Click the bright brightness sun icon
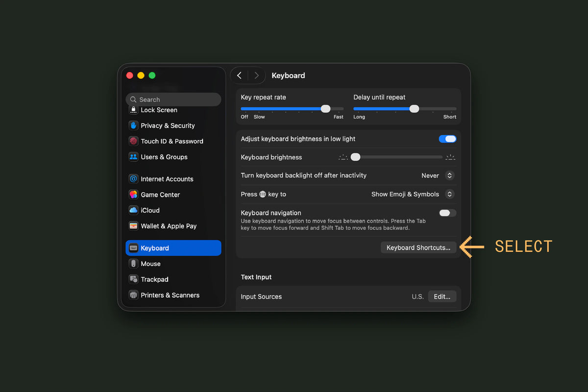The height and width of the screenshot is (392, 588). [450, 157]
